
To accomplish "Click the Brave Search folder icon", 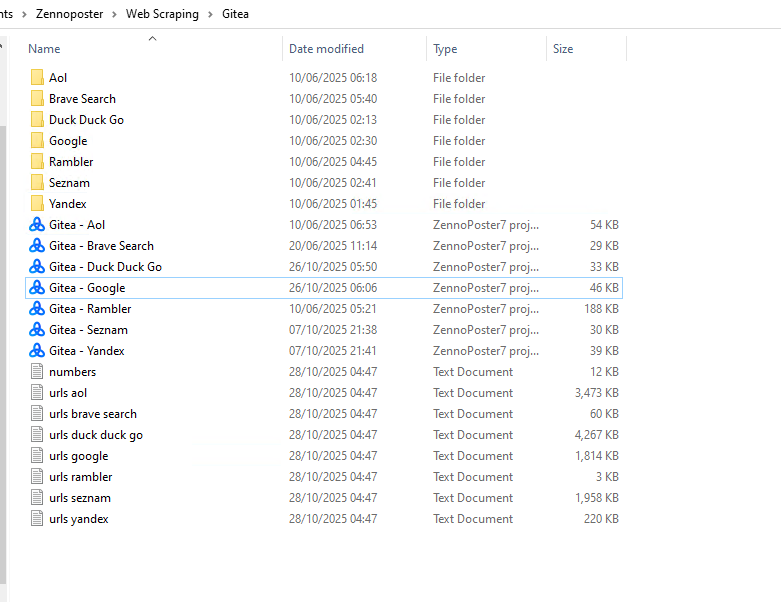I will tap(37, 99).
